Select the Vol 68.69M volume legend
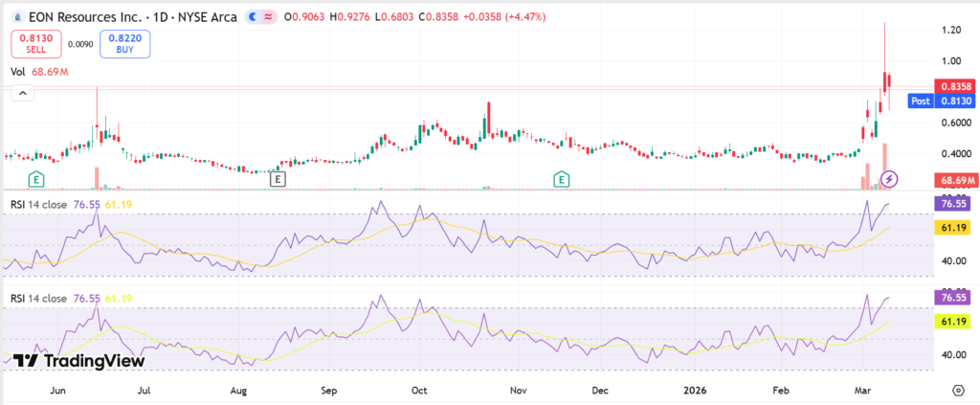The height and width of the screenshot is (405, 980). [x=39, y=73]
